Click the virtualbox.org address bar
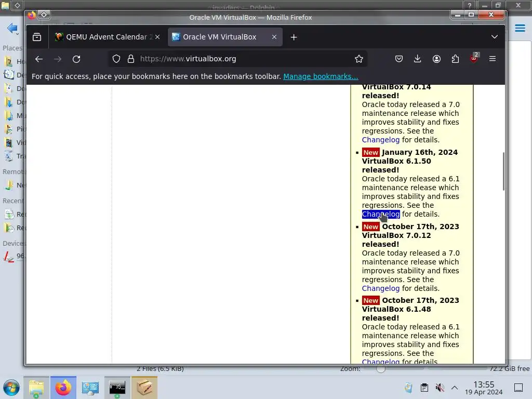 [237, 59]
